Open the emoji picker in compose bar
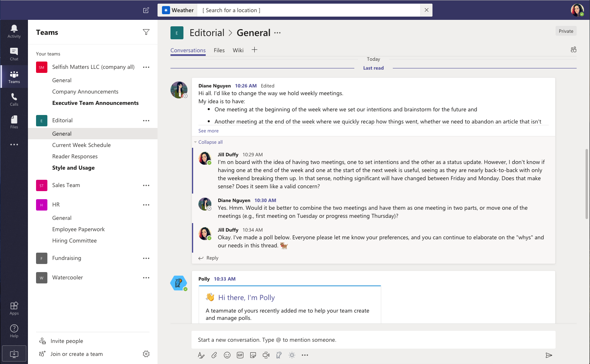Viewport: 590px width, 364px height. point(227,355)
